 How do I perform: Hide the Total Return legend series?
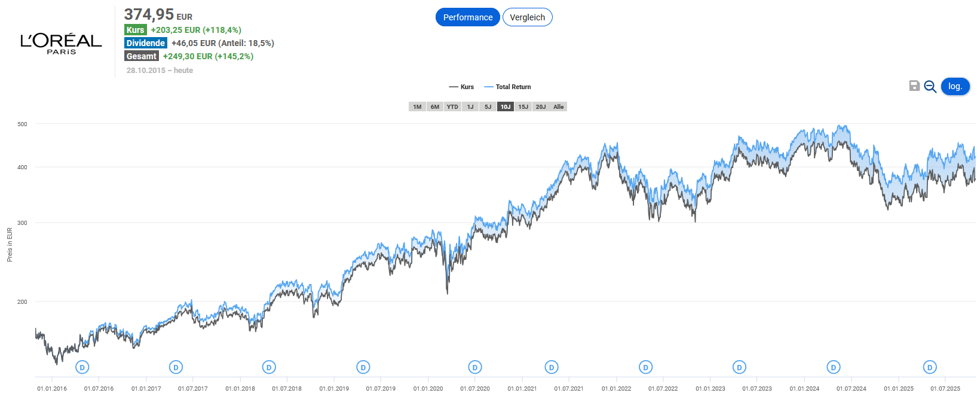tap(508, 87)
